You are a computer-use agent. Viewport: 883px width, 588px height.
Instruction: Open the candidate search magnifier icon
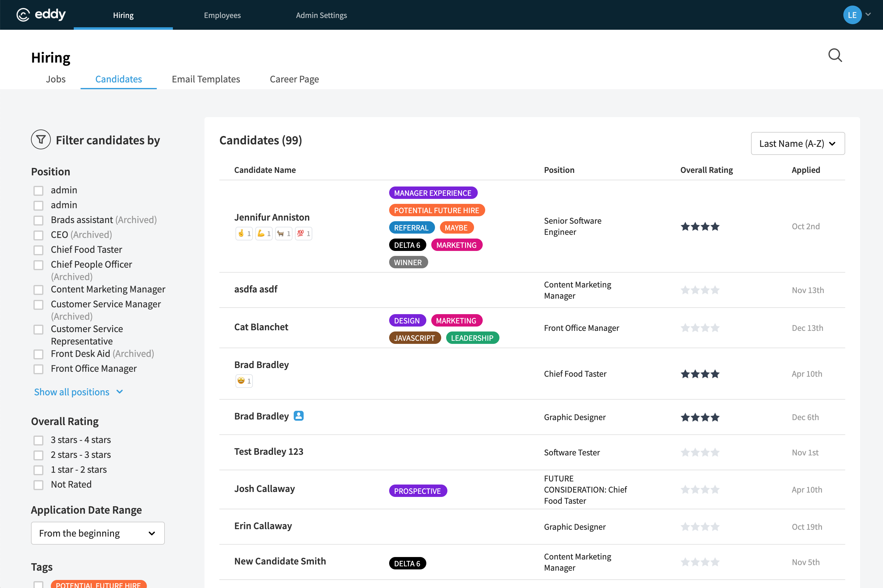pos(835,55)
